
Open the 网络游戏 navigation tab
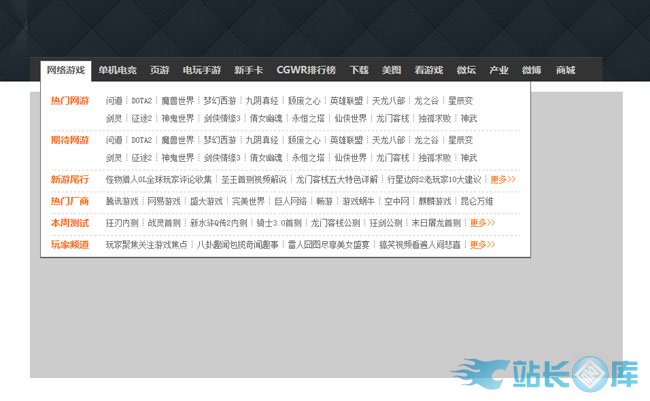point(65,70)
